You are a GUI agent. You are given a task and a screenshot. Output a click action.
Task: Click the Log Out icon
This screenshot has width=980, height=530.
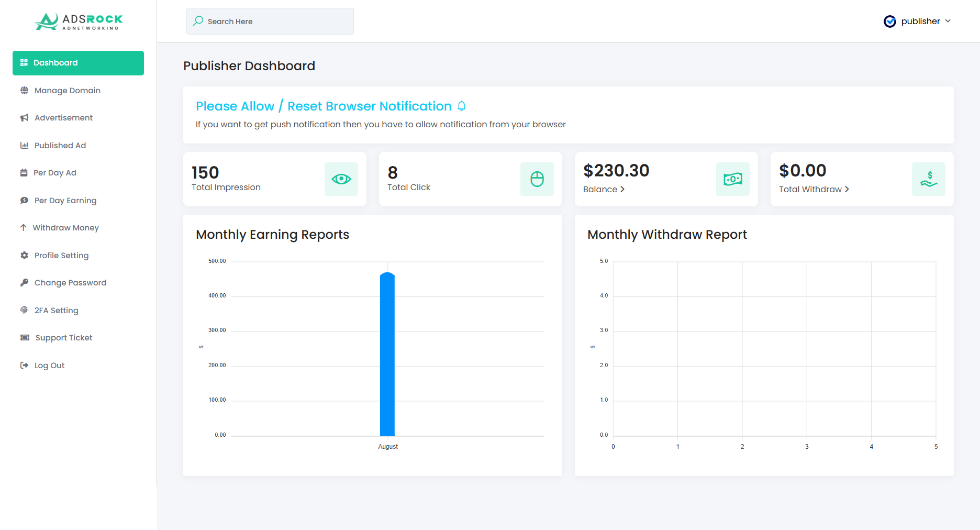point(24,365)
